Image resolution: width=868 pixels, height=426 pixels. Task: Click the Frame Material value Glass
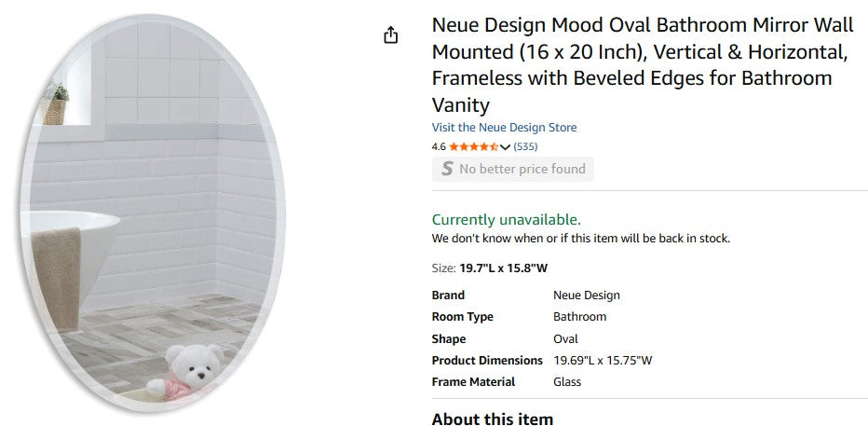[x=567, y=381]
